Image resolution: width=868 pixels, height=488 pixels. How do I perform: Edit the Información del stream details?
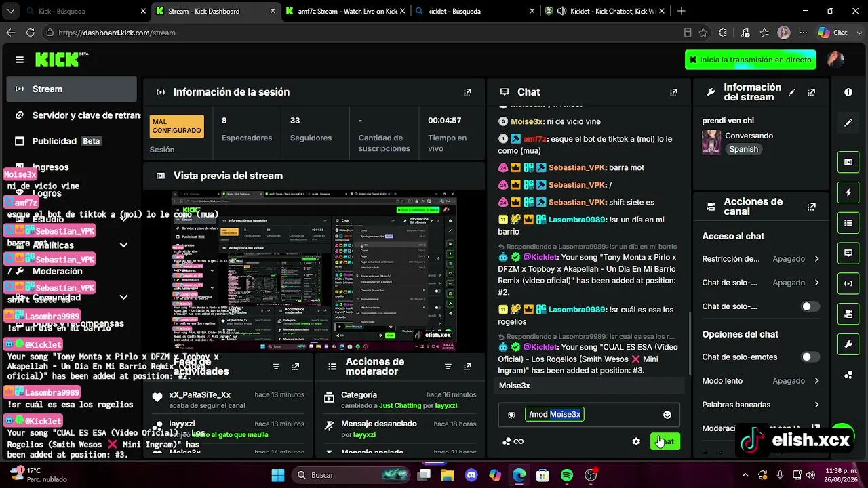792,92
